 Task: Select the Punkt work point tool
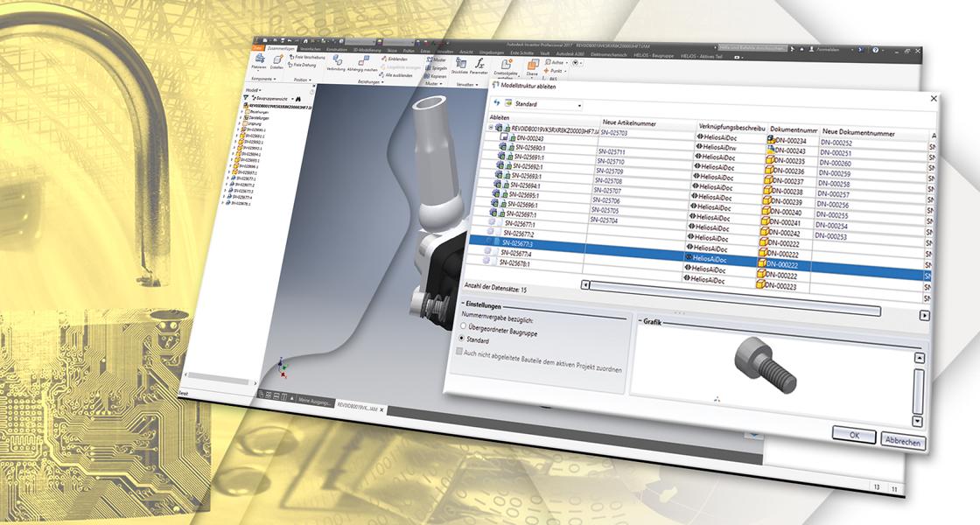(555, 71)
